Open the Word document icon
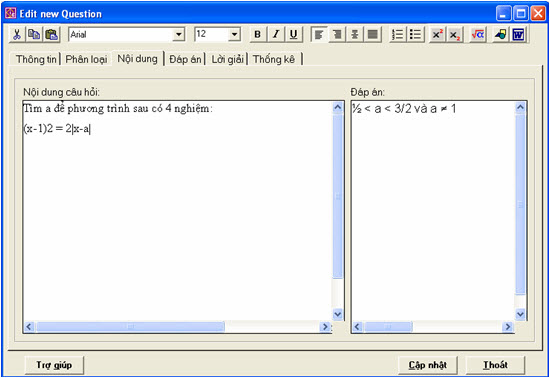This screenshot has width=550, height=378. (518, 35)
